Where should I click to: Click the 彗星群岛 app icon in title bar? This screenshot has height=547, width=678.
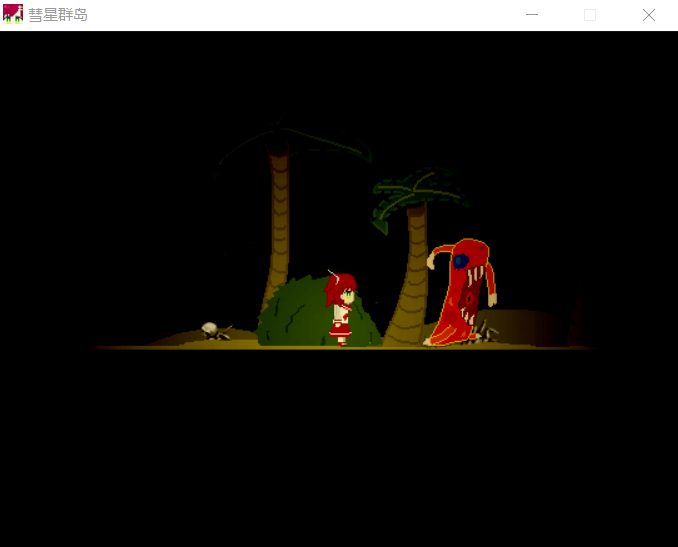click(x=13, y=14)
